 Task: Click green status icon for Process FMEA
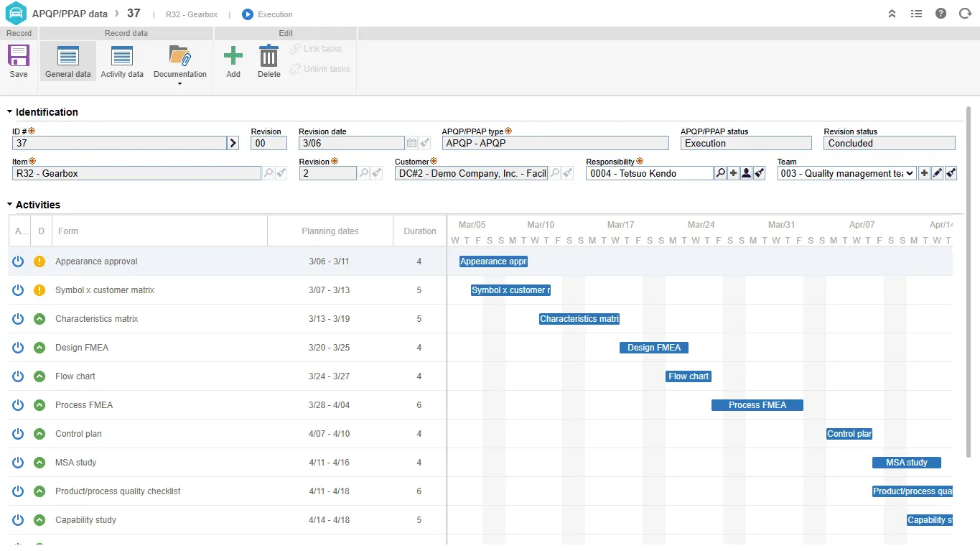[x=39, y=405]
